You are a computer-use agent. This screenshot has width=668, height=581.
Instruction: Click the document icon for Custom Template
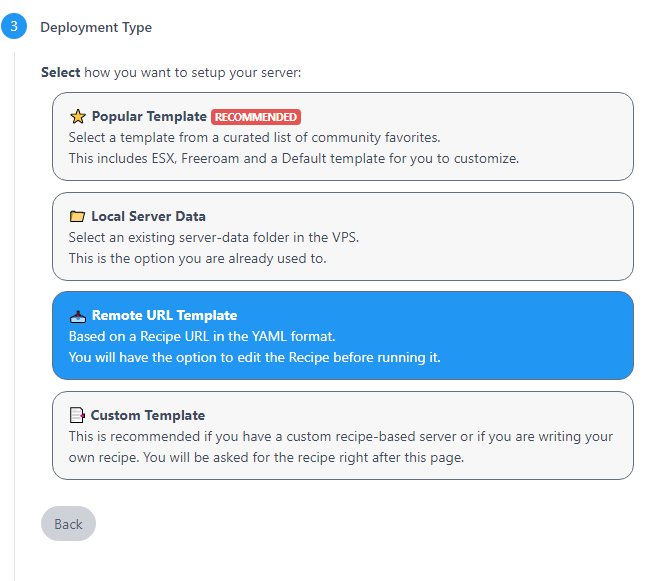pyautogui.click(x=77, y=415)
